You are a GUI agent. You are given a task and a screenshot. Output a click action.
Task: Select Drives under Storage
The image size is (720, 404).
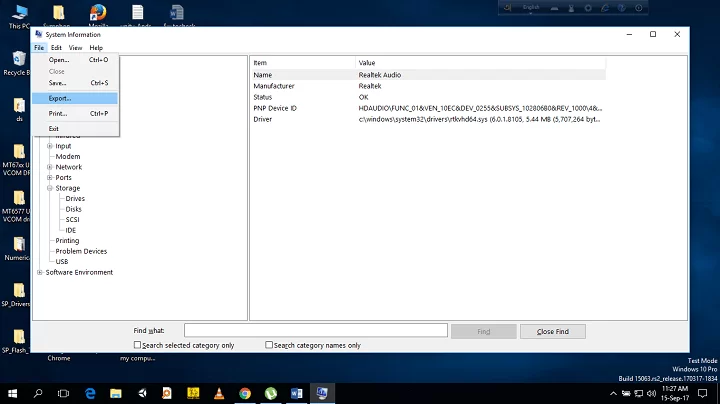(75, 199)
